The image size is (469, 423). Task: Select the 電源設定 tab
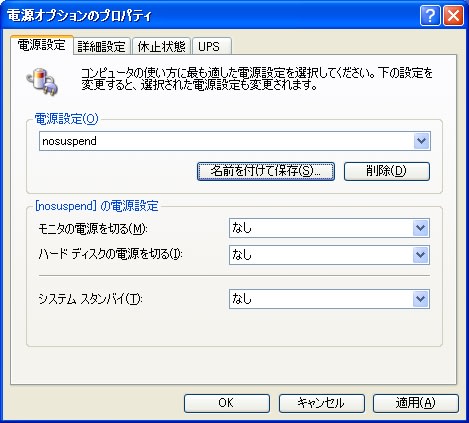pyautogui.click(x=42, y=45)
